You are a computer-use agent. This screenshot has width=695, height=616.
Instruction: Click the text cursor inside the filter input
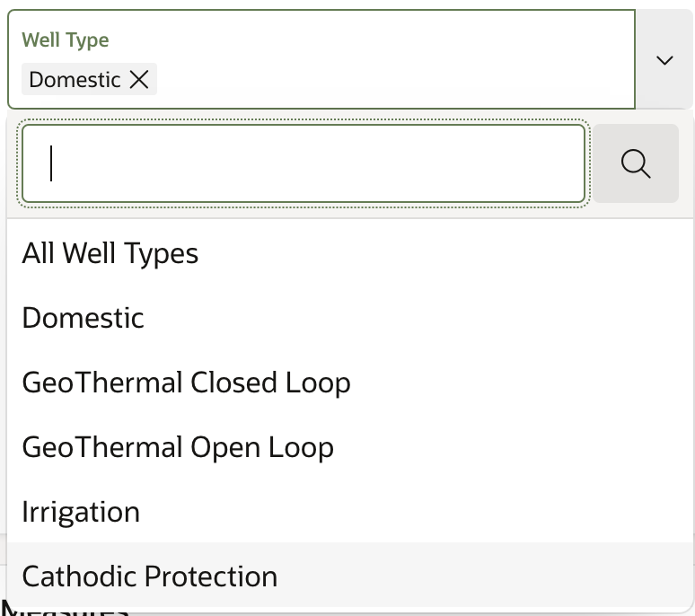click(52, 163)
